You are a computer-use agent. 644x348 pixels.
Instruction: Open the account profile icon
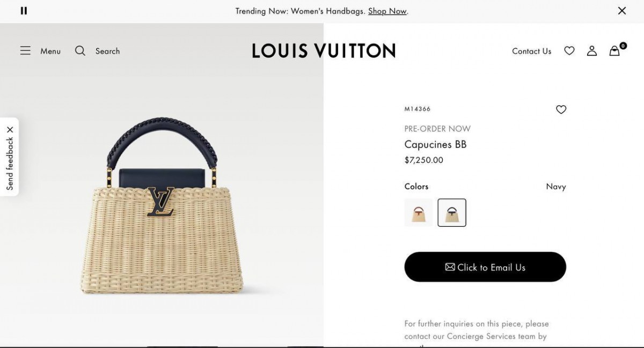(592, 50)
